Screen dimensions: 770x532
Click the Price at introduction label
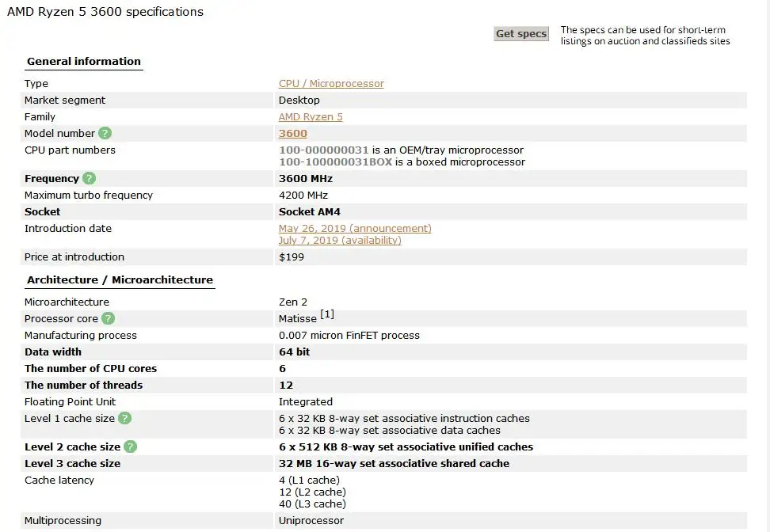74,256
